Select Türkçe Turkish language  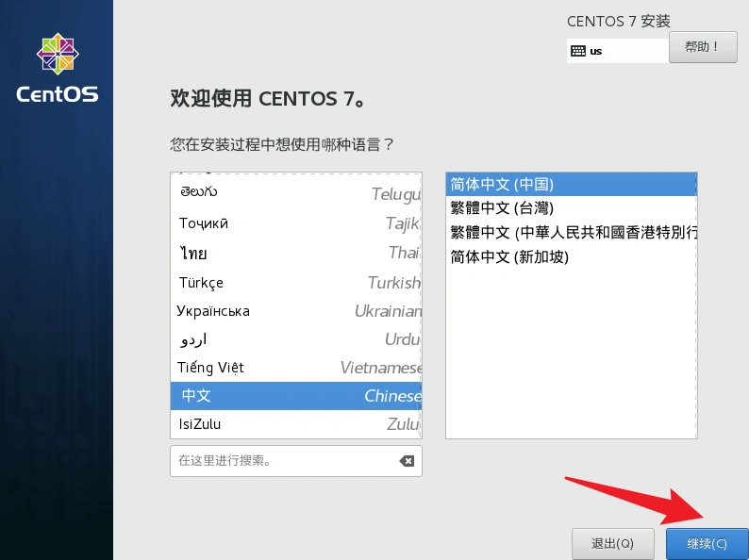click(x=295, y=282)
